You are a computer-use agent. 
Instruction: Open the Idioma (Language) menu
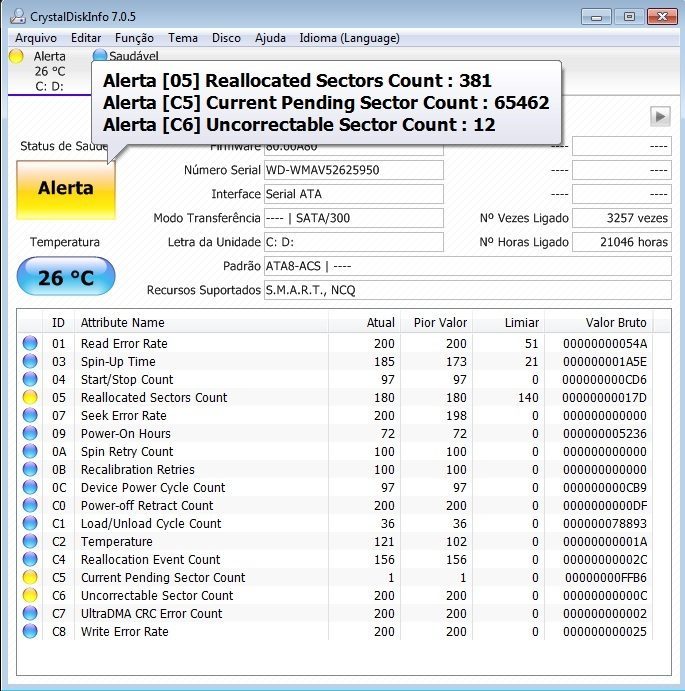pyautogui.click(x=350, y=38)
